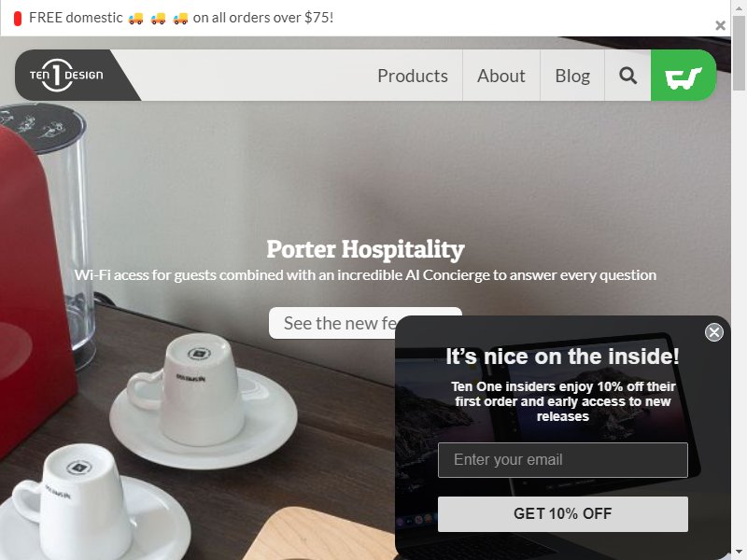The image size is (747, 560).
Task: Go to the About page
Action: (x=501, y=76)
